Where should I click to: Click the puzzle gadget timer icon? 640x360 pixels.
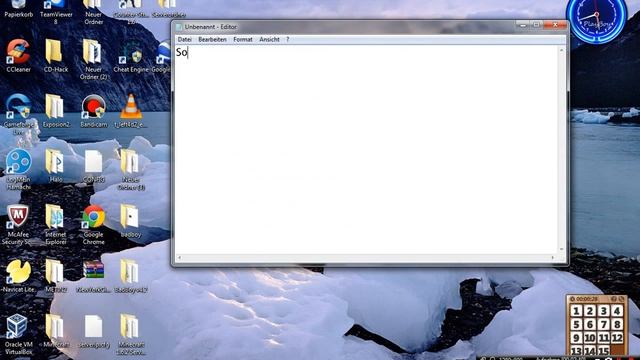coord(573,299)
